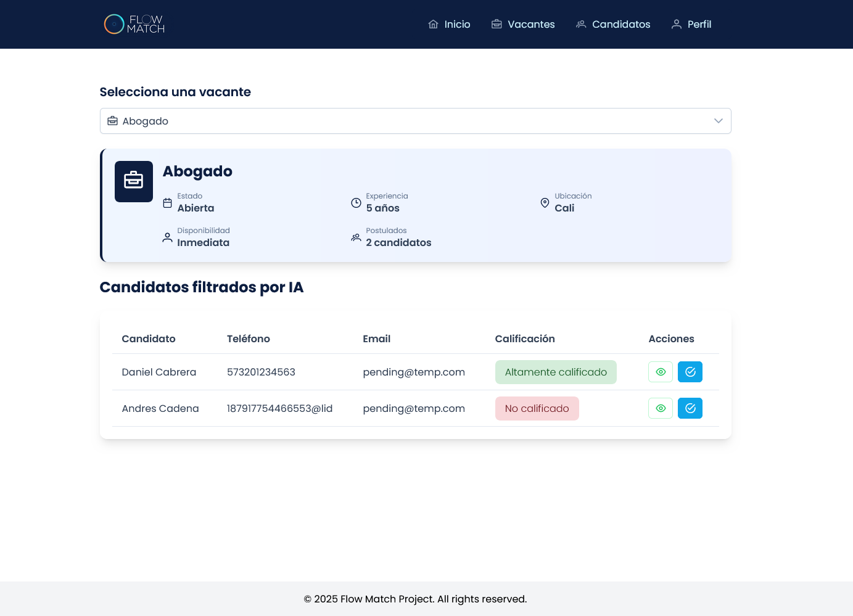This screenshot has height=616, width=853.
Task: Approve Daniel Cabrera with the blue check icon
Action: pos(690,372)
